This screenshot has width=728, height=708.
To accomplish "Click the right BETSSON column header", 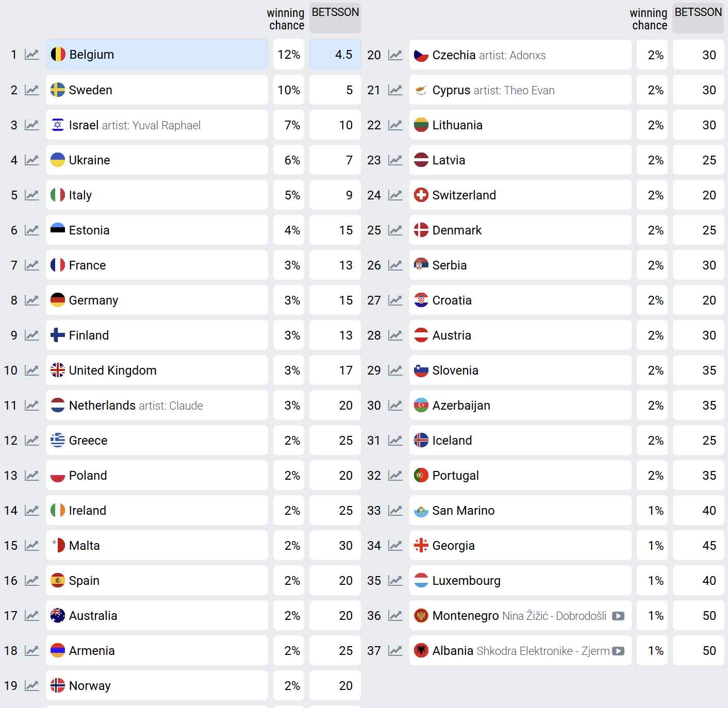I will click(698, 12).
